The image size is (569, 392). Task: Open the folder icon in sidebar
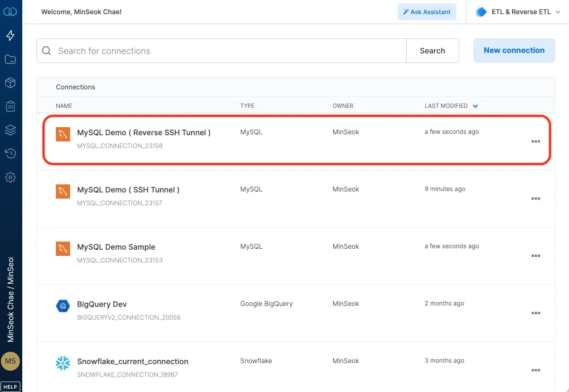(x=10, y=59)
